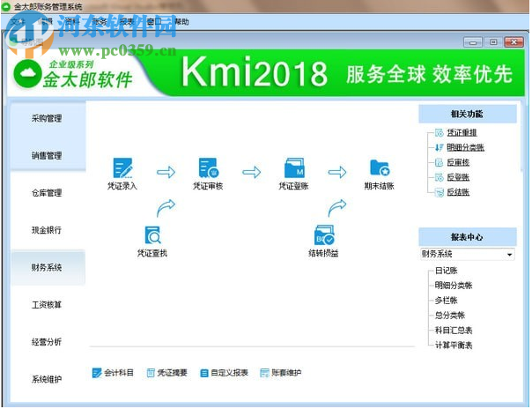532x409 pixels.
Task: Click the 账套维护 icon in bottom bar
Action: [x=264, y=373]
